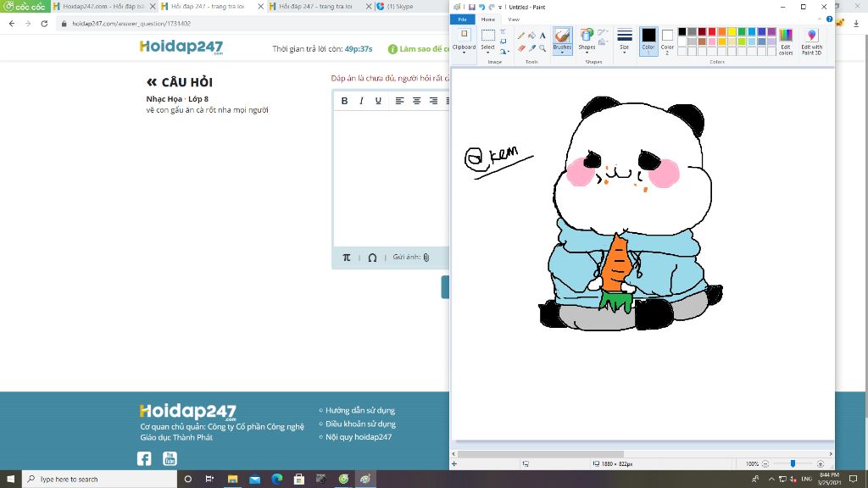Click the align right icon in editor
The height and width of the screenshot is (488, 868).
[433, 101]
